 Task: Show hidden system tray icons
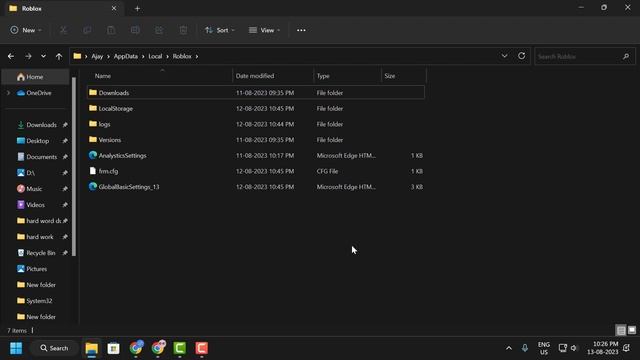click(x=509, y=348)
